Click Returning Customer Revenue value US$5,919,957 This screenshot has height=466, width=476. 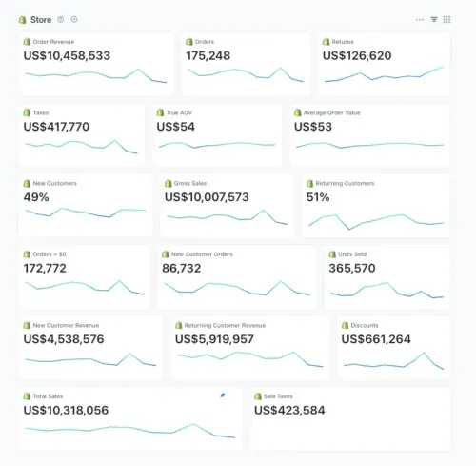(x=214, y=339)
